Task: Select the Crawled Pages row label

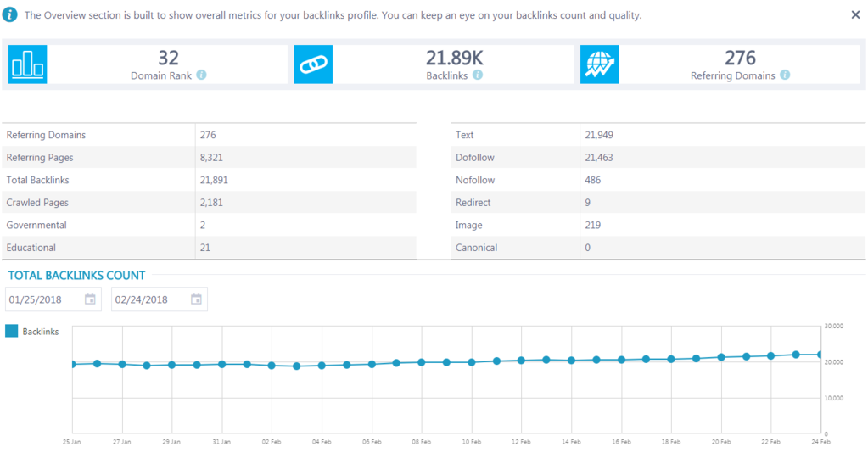Action: coord(37,203)
